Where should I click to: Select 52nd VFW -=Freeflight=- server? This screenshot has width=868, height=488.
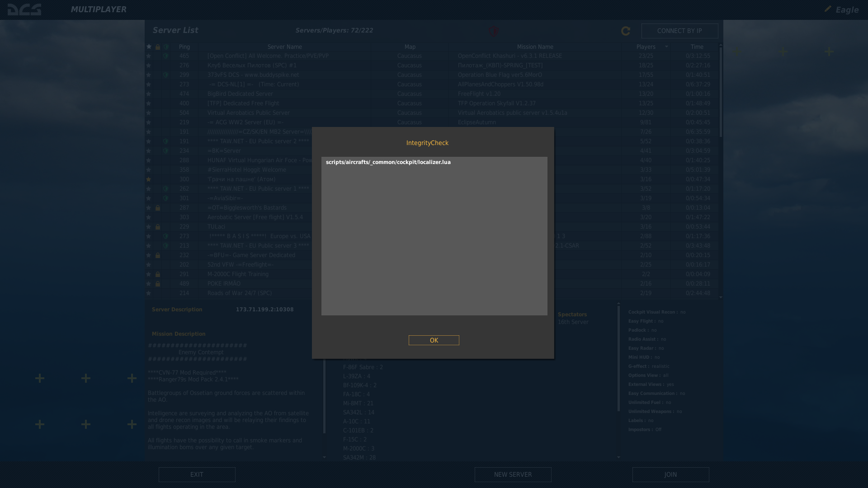240,265
